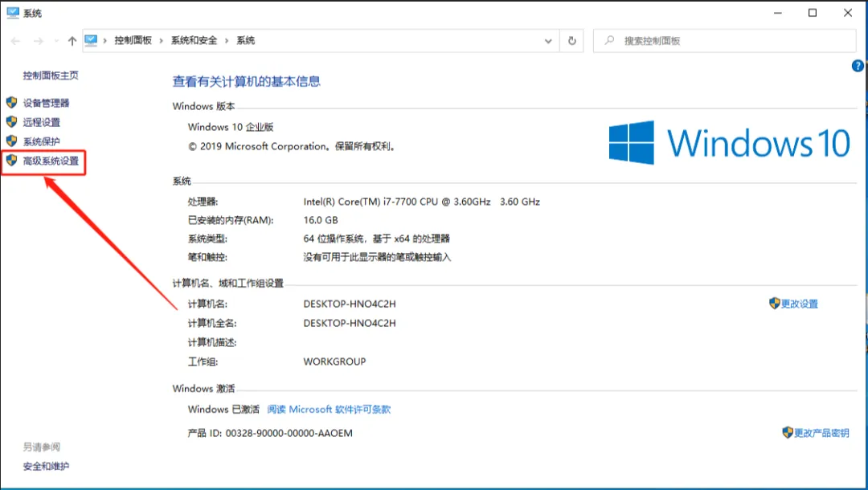Select 系统 in the breadcrumb
Screen dimensions: 868x490
click(246, 40)
